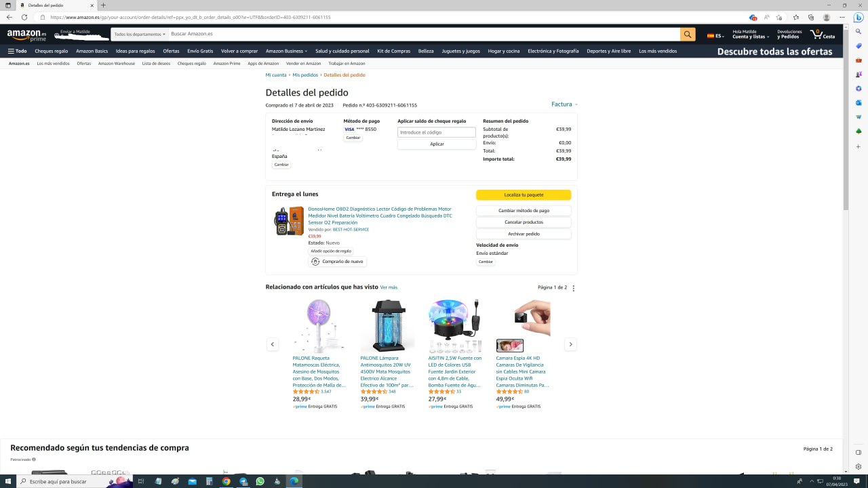Click Cambiar método de pago button
The height and width of the screenshot is (488, 868).
point(524,211)
